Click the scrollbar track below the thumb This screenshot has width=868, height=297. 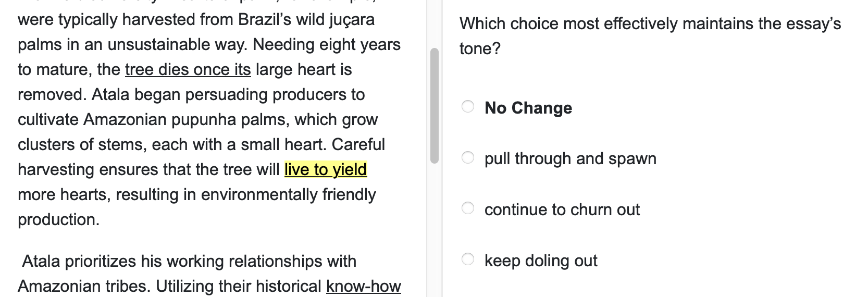435,229
